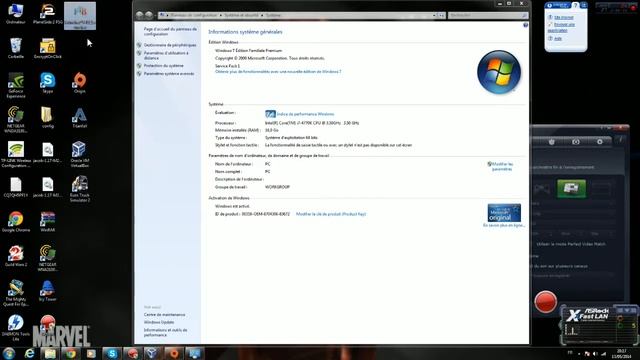This screenshot has width=640, height=360.
Task: Open En savoir plus en ligne link
Action: [504, 225]
